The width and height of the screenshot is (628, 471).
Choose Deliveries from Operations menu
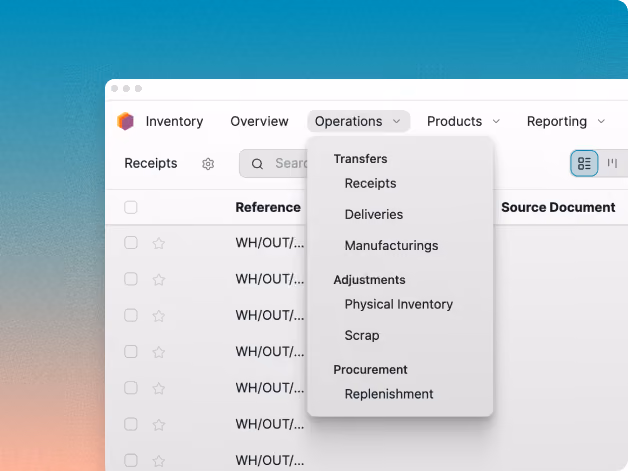pyautogui.click(x=374, y=215)
